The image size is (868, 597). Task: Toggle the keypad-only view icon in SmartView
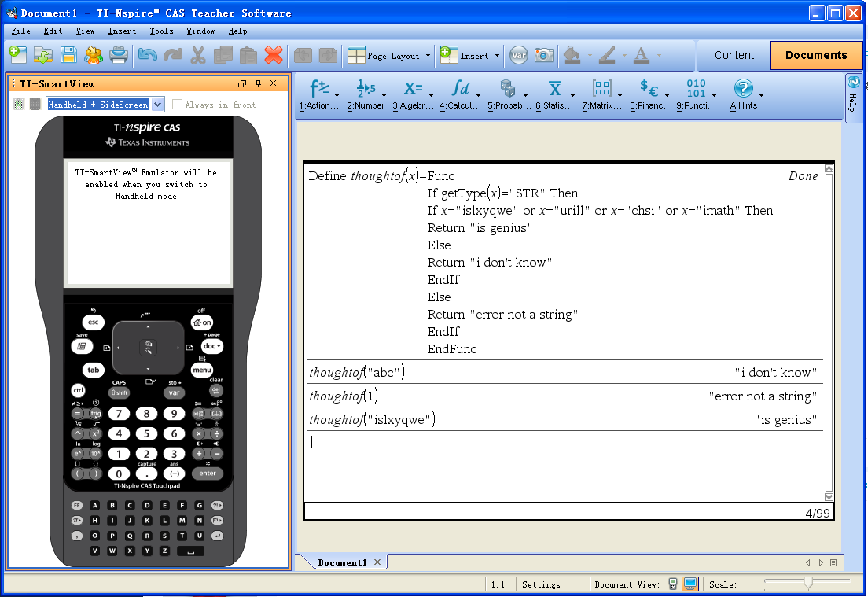pos(35,104)
